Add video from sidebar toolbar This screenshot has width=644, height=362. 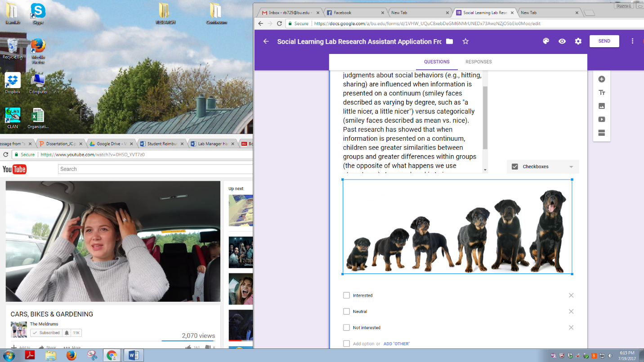click(x=602, y=120)
